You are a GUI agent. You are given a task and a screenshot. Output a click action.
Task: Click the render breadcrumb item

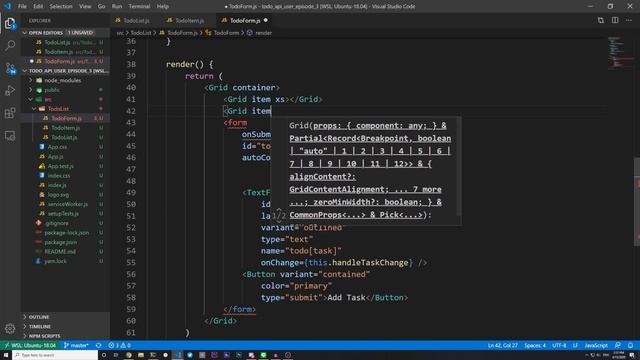click(263, 33)
